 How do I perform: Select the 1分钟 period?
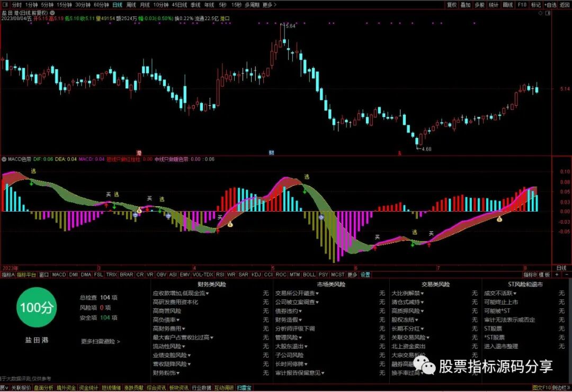pyautogui.click(x=31, y=5)
